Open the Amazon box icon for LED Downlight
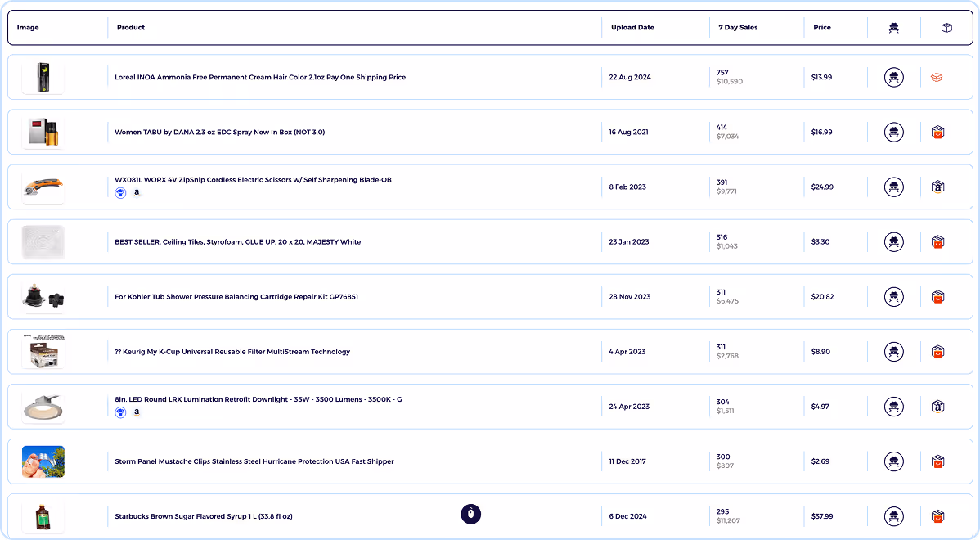Viewport: 980px width, 540px height. (937, 407)
